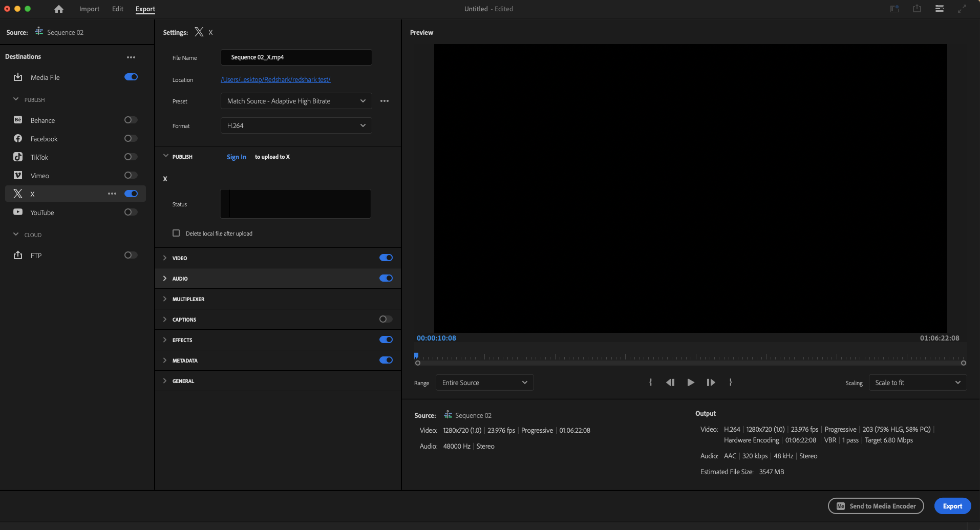
Task: Expand the EFFECTS section
Action: tap(165, 340)
